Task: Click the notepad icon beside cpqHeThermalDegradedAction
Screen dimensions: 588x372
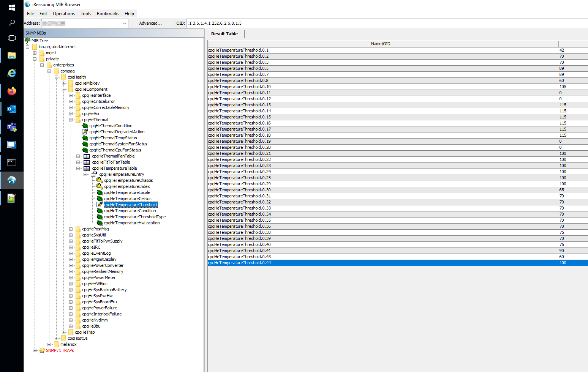Action: [x=85, y=132]
